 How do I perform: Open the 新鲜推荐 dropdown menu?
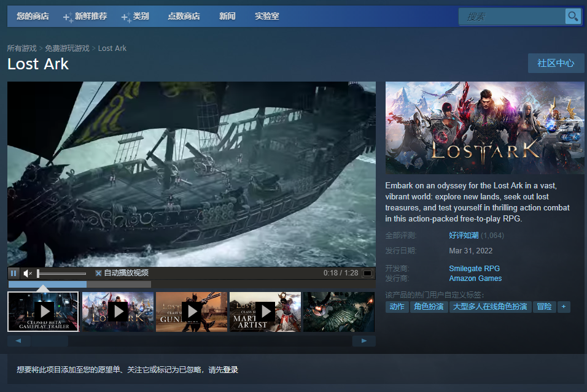(85, 16)
